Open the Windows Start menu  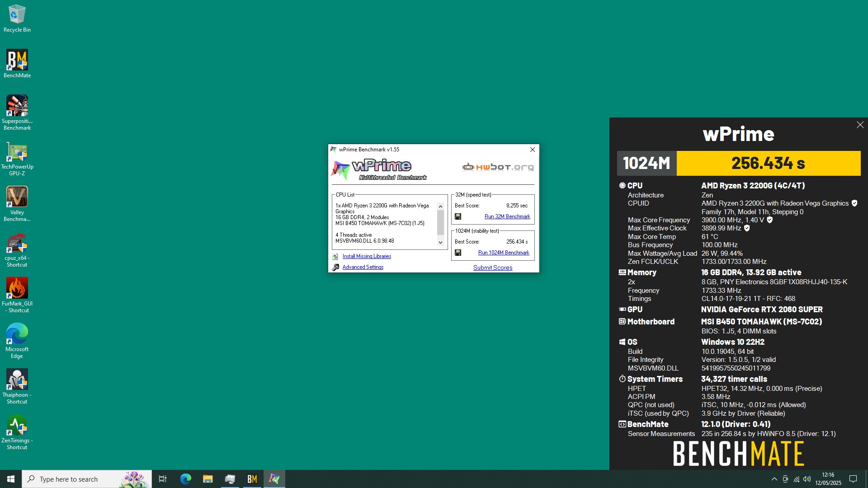(x=11, y=479)
